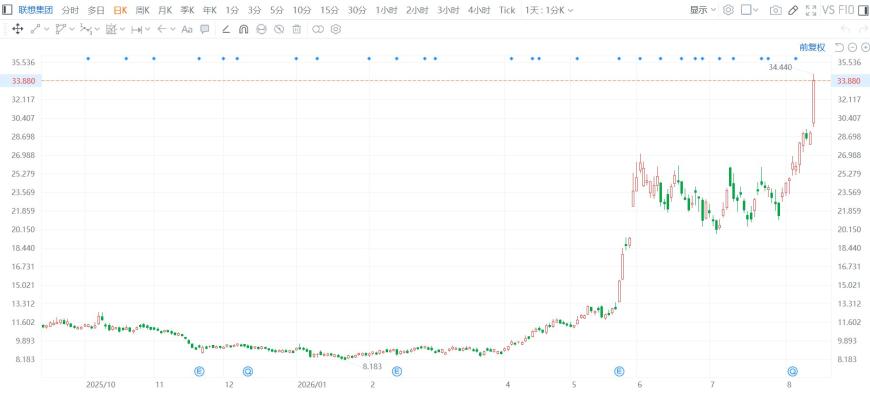This screenshot has width=870, height=394.
Task: Toggle the left sidebar panel
Action: pyautogui.click(x=7, y=10)
